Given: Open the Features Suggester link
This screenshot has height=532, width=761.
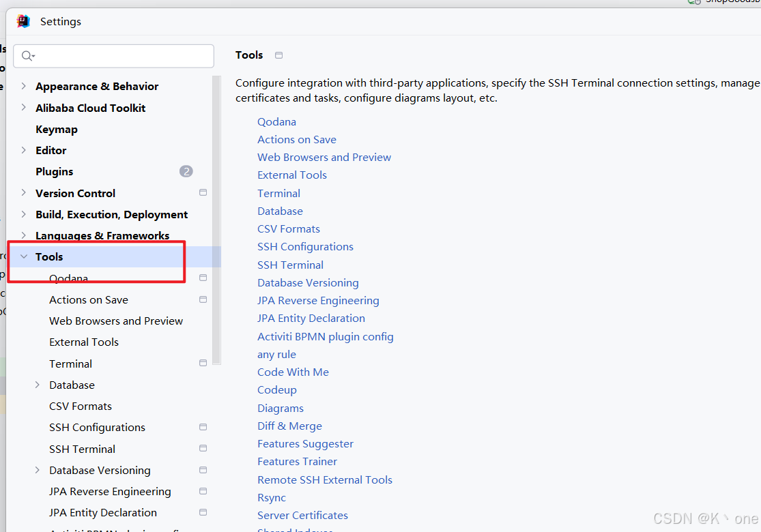Looking at the screenshot, I should [x=305, y=444].
